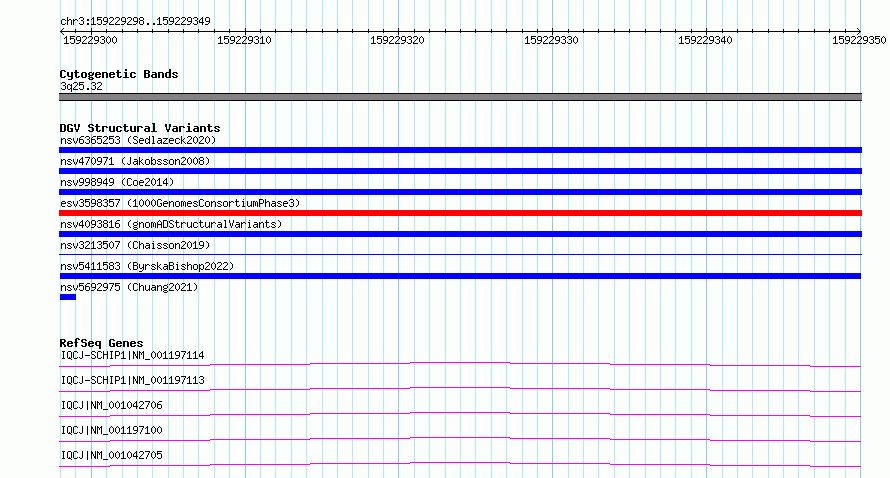Click the magenta intron line of NM_001042705
The height and width of the screenshot is (478, 890).
[x=460, y=464]
